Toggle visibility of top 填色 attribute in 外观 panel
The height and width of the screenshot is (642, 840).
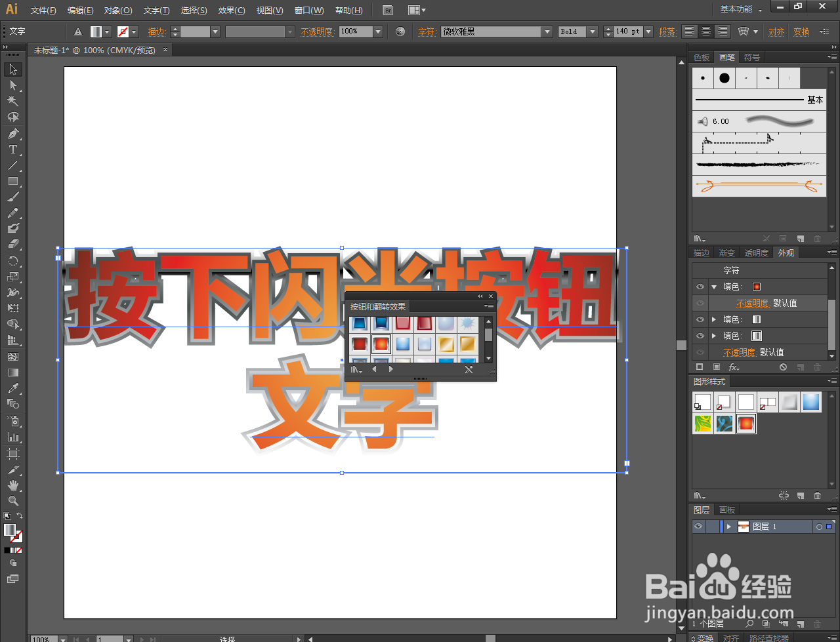(x=699, y=287)
